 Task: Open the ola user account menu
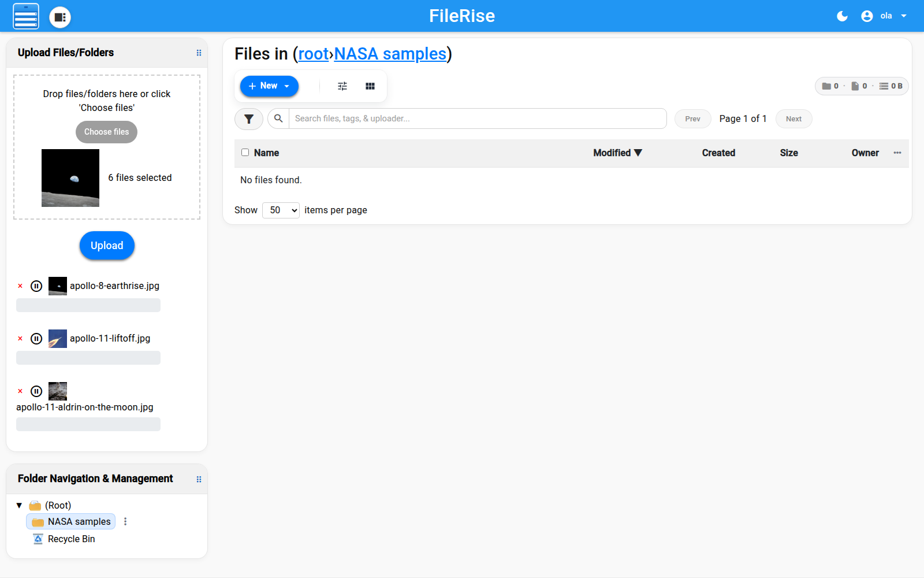coord(884,16)
